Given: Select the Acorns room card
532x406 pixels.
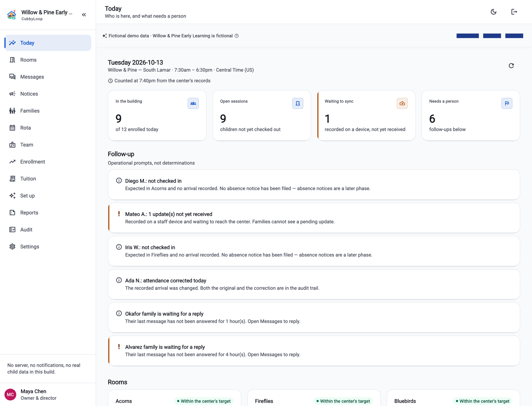Looking at the screenshot, I should point(174,398).
